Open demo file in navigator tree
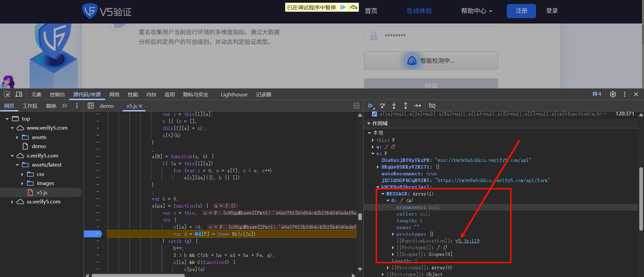The height and width of the screenshot is (277, 644). 39,146
